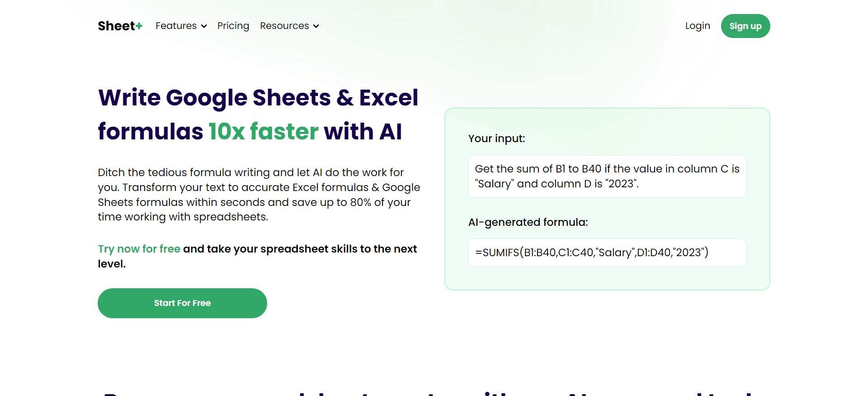Expand the chevron next to Features
Image resolution: width=868 pixels, height=396 pixels.
(204, 26)
